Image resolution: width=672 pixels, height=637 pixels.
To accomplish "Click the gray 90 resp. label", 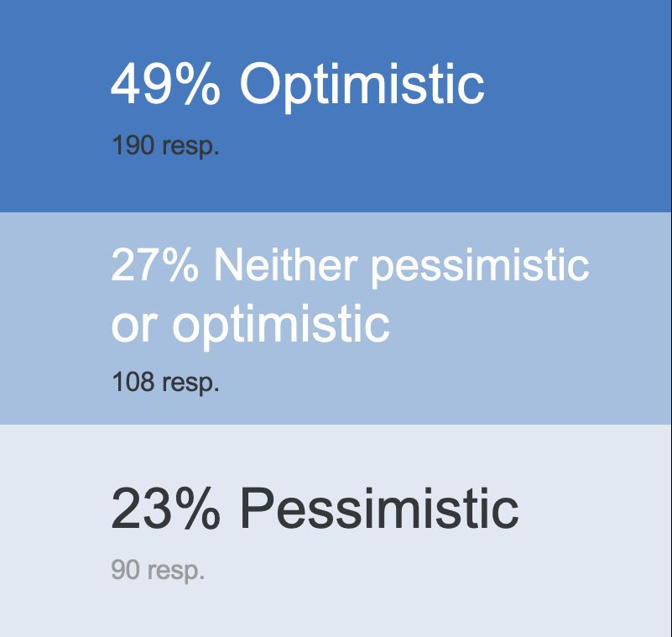I will tap(159, 571).
